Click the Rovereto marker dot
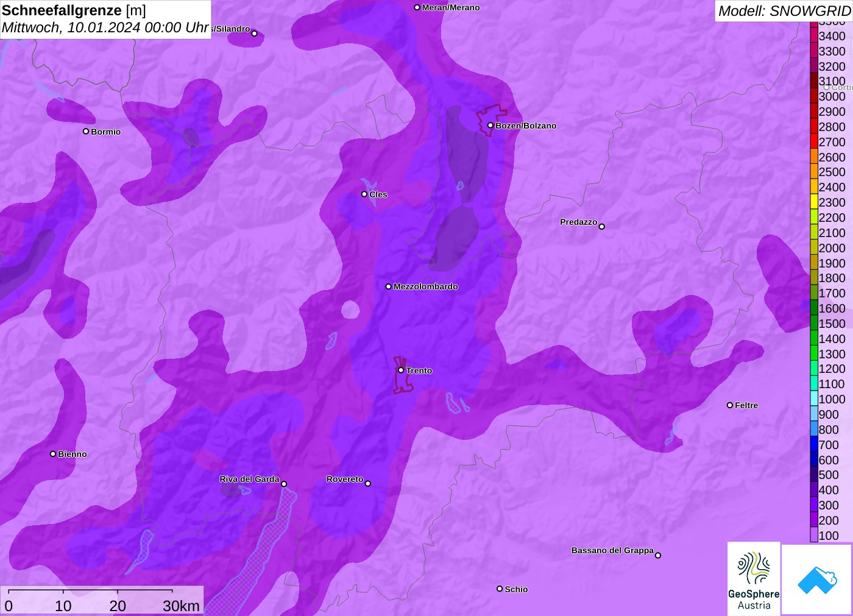The image size is (853, 616). 368,483
